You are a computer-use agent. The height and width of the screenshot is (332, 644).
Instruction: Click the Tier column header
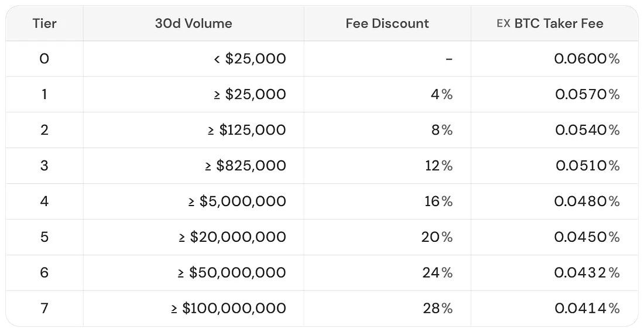44,23
